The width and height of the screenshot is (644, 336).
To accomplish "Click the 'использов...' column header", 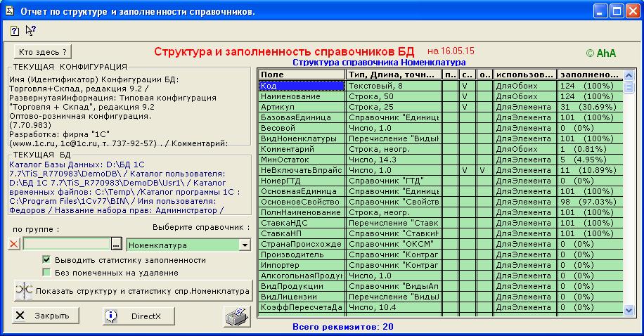I will [524, 75].
